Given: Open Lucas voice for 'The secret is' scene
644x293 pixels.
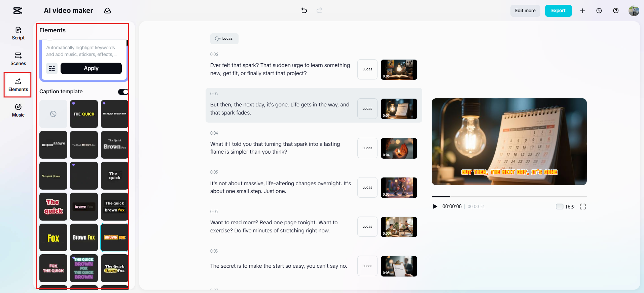Looking at the screenshot, I should tap(367, 266).
